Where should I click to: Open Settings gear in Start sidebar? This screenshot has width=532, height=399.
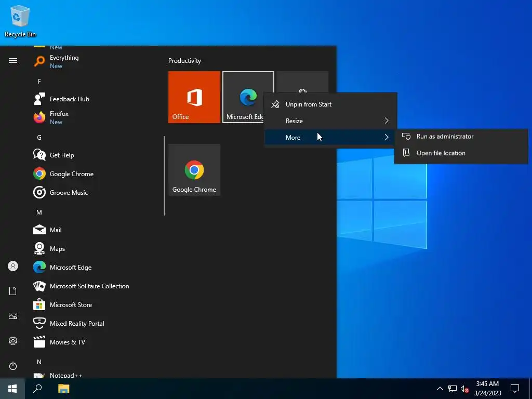tap(13, 341)
